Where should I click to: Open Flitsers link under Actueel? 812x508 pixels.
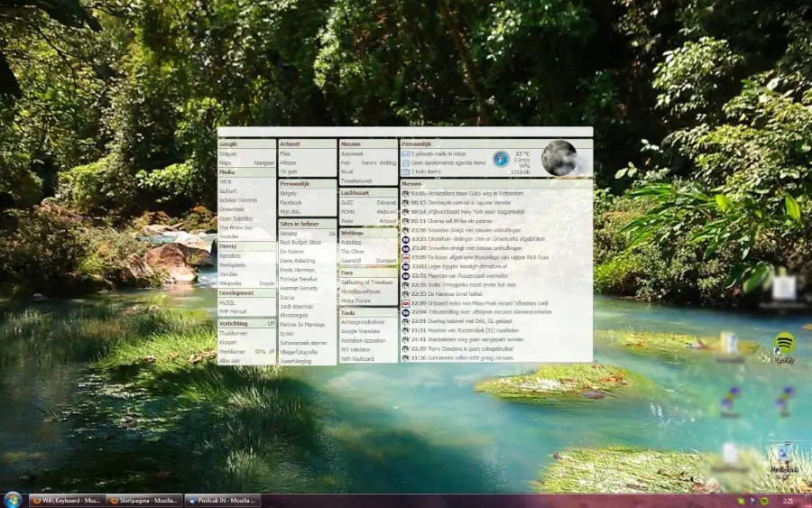pos(288,163)
